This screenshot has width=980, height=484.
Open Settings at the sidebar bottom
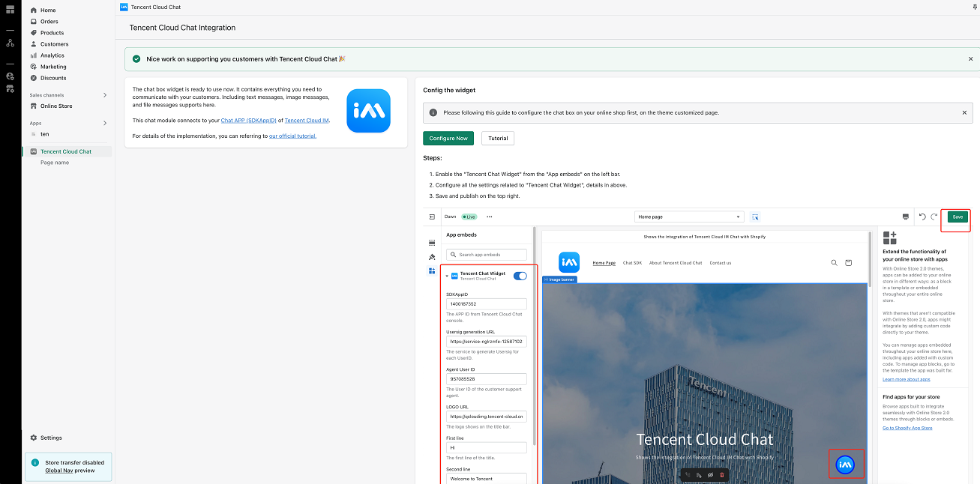click(51, 438)
